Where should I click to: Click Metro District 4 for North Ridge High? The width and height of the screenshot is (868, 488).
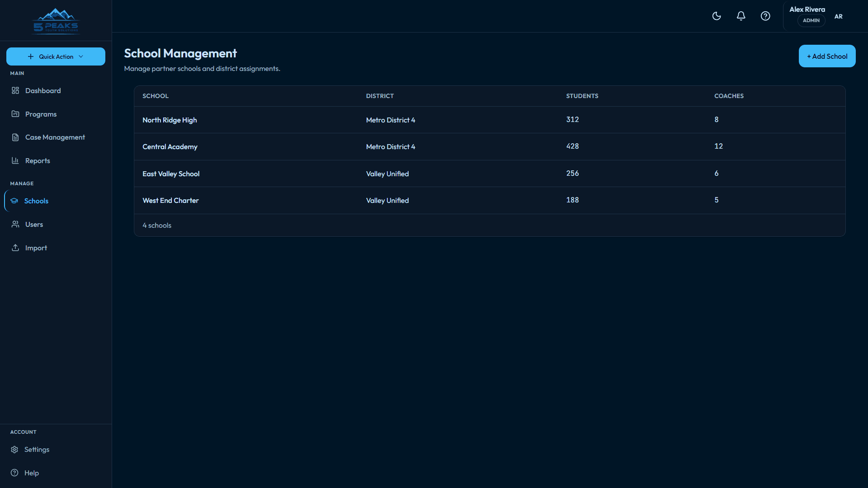391,120
